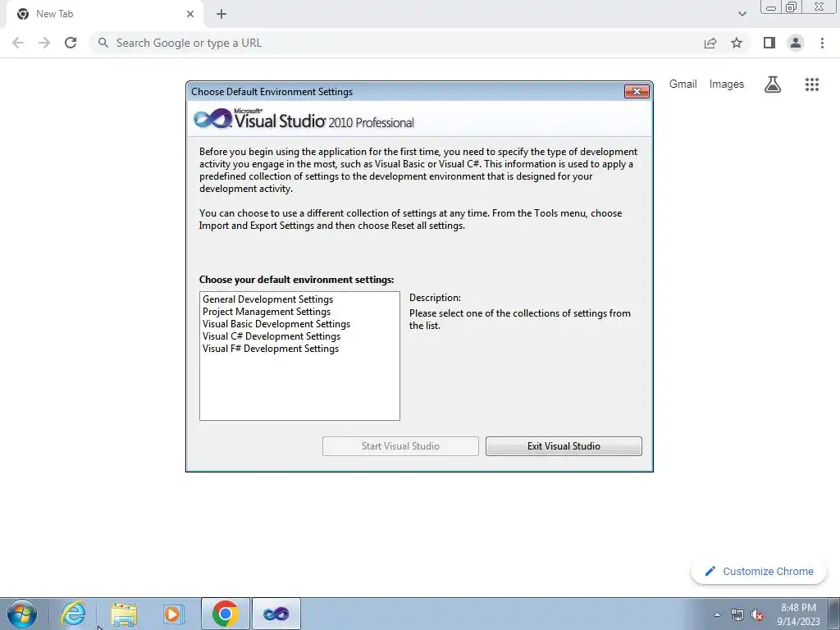Restore down the Chrome window

[x=792, y=7]
